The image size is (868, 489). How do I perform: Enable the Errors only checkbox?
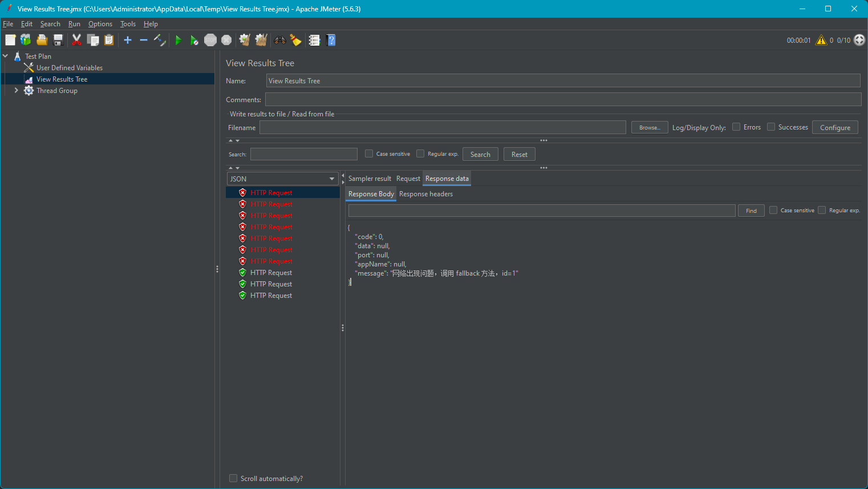tap(736, 127)
